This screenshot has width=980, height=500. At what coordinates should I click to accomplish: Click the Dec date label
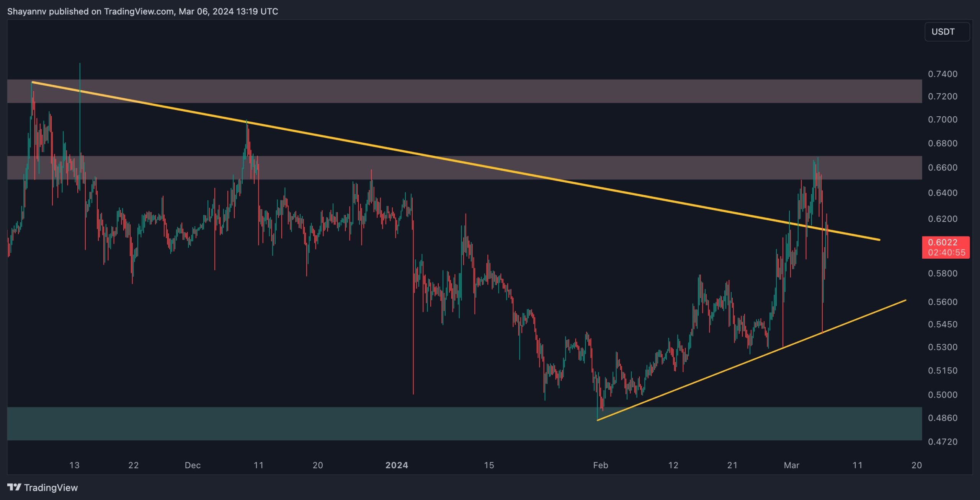(x=193, y=465)
